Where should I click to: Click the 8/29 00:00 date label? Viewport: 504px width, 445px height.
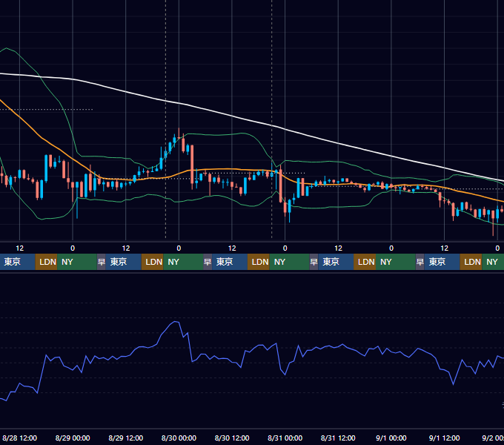73,438
